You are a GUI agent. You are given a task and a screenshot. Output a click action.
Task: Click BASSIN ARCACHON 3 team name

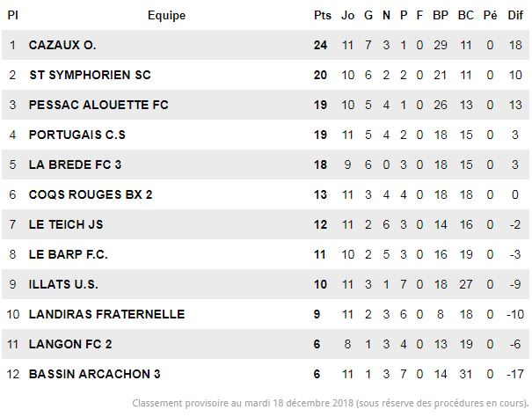[94, 374]
